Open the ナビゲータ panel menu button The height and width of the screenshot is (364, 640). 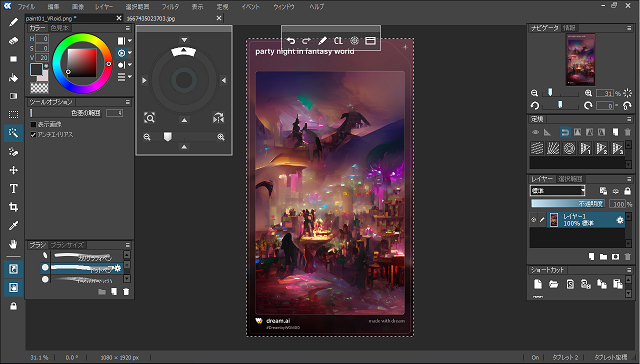[x=629, y=28]
